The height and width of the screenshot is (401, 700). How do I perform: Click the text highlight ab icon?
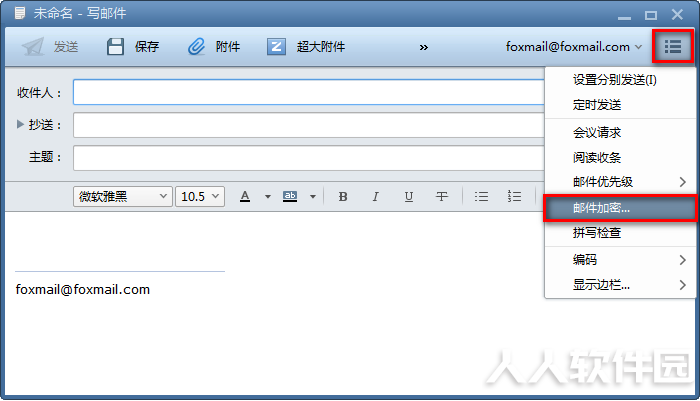(x=290, y=196)
